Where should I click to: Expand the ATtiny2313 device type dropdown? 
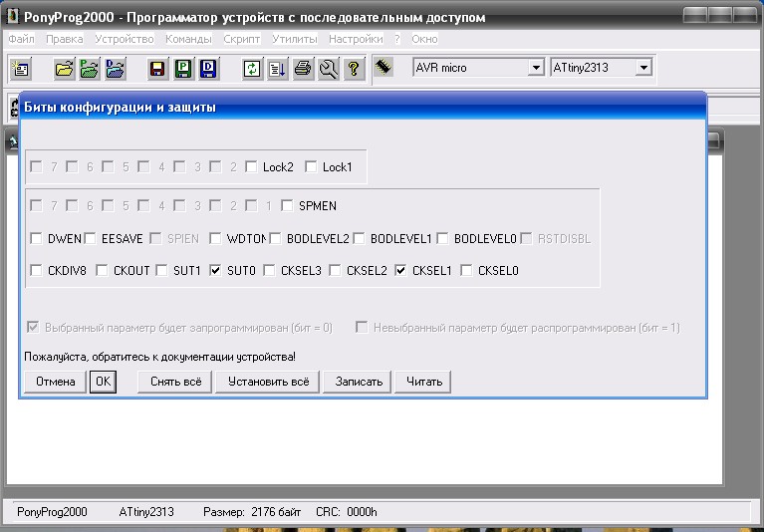[x=643, y=67]
